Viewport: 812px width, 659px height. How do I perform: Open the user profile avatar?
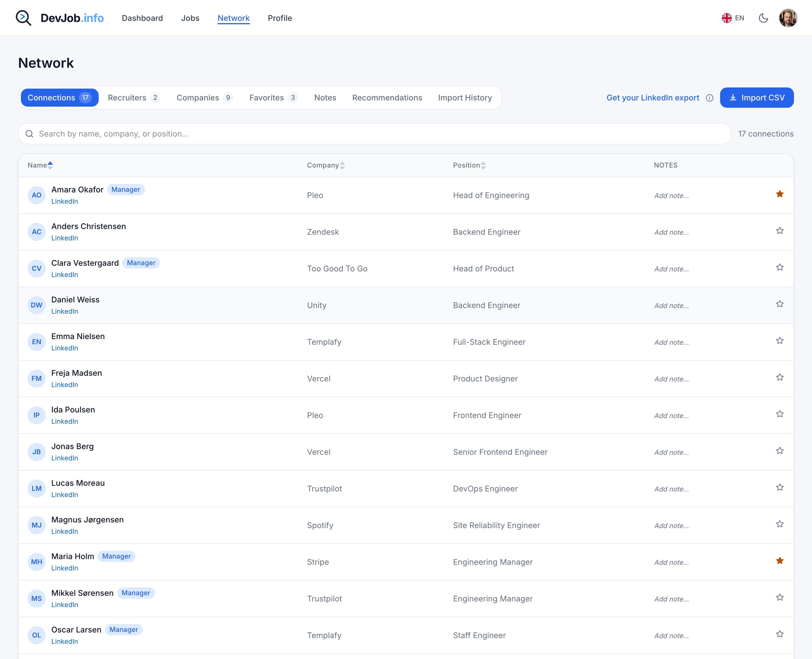pos(788,18)
